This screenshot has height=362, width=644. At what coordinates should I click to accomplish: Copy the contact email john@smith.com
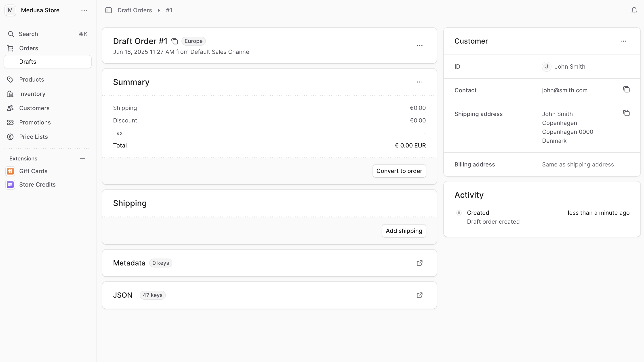click(626, 89)
